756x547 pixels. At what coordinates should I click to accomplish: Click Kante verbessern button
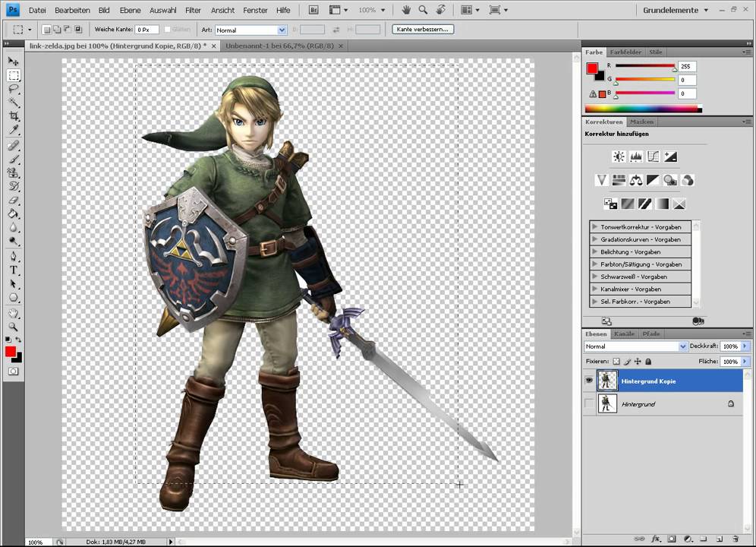click(422, 30)
